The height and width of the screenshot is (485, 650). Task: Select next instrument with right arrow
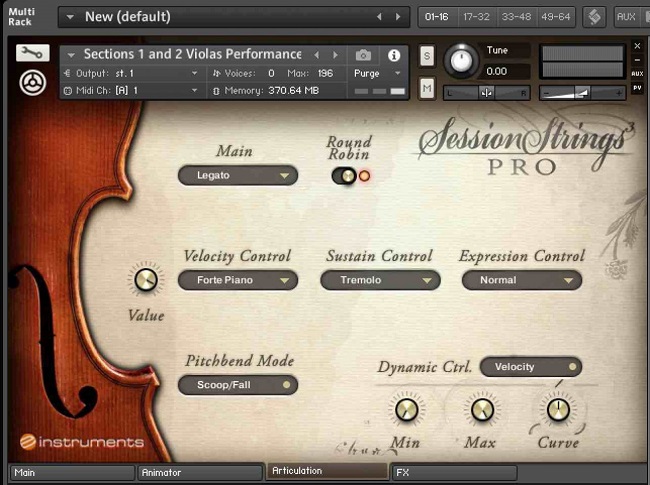(335, 55)
